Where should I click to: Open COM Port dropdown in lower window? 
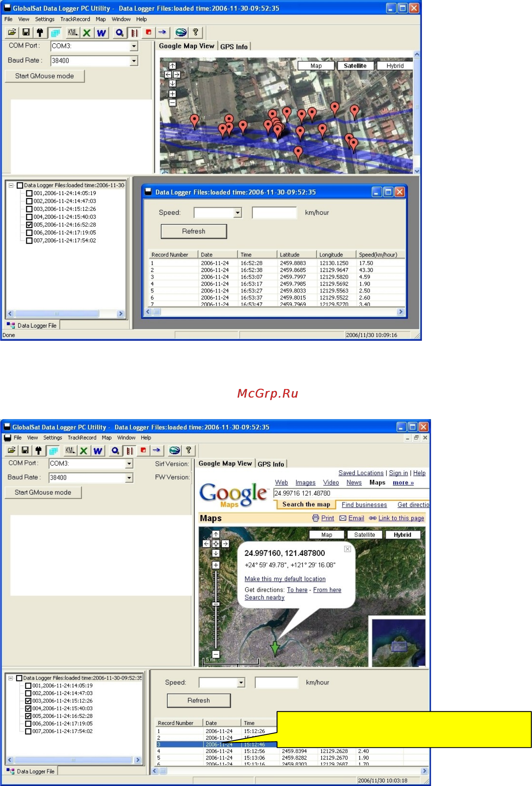tap(129, 463)
